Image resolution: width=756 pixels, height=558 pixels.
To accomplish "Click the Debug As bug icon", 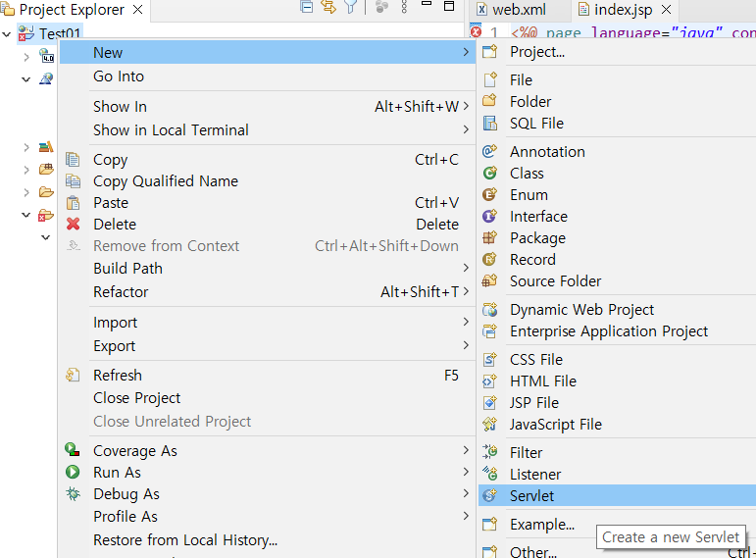I will point(73,493).
